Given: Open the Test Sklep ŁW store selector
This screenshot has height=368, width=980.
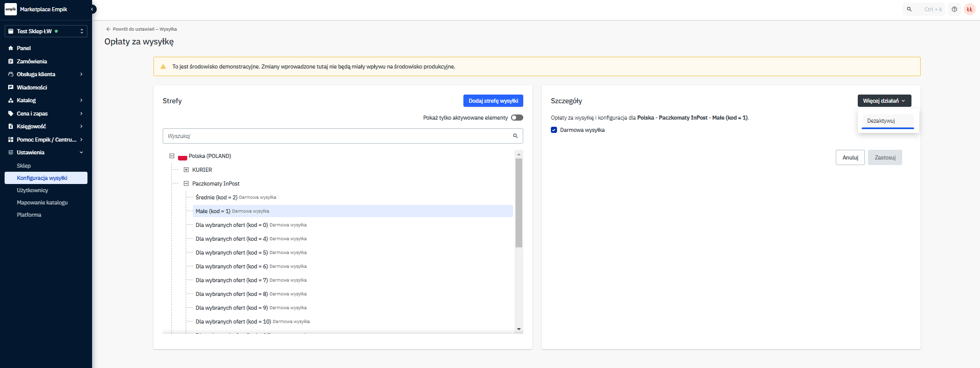Looking at the screenshot, I should (x=46, y=31).
